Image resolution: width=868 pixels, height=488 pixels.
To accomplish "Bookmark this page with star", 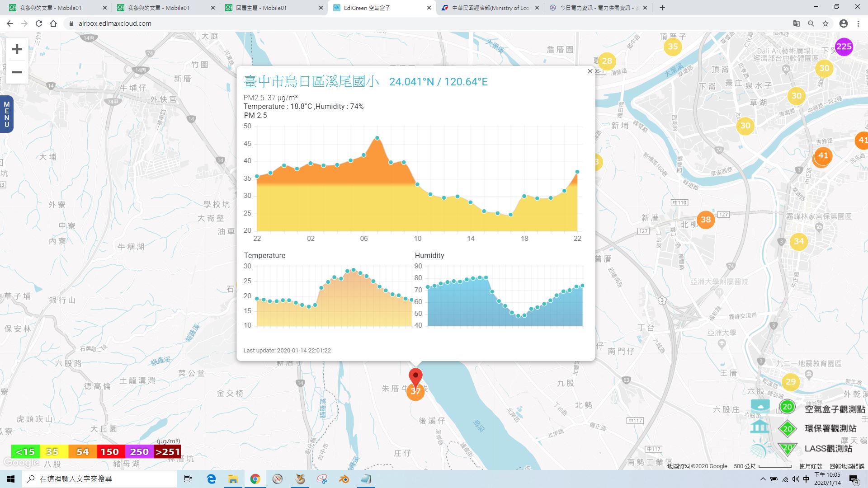I will 826,23.
